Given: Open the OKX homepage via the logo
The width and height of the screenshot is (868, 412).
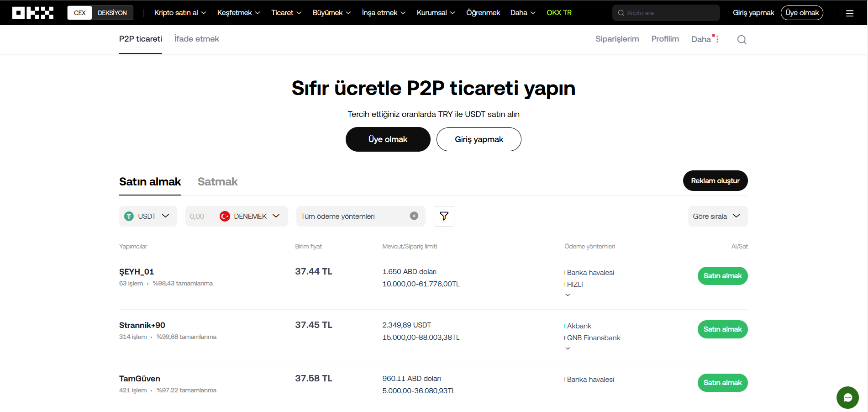Looking at the screenshot, I should 32,12.
